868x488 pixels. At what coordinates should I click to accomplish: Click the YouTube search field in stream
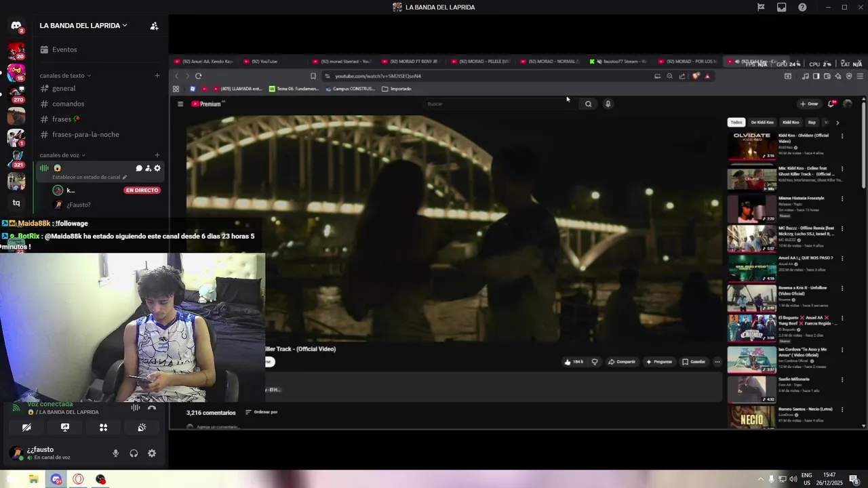coord(502,104)
